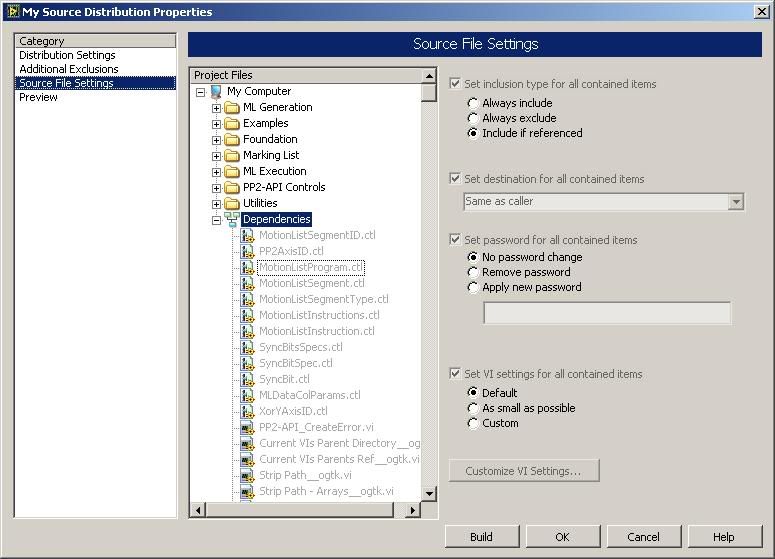775x559 pixels.
Task: Click the MotionListSegmentType.ctl file icon
Action: click(x=247, y=299)
